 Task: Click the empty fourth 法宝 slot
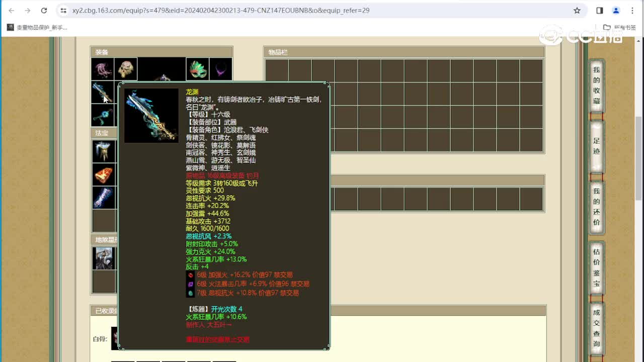tap(104, 221)
